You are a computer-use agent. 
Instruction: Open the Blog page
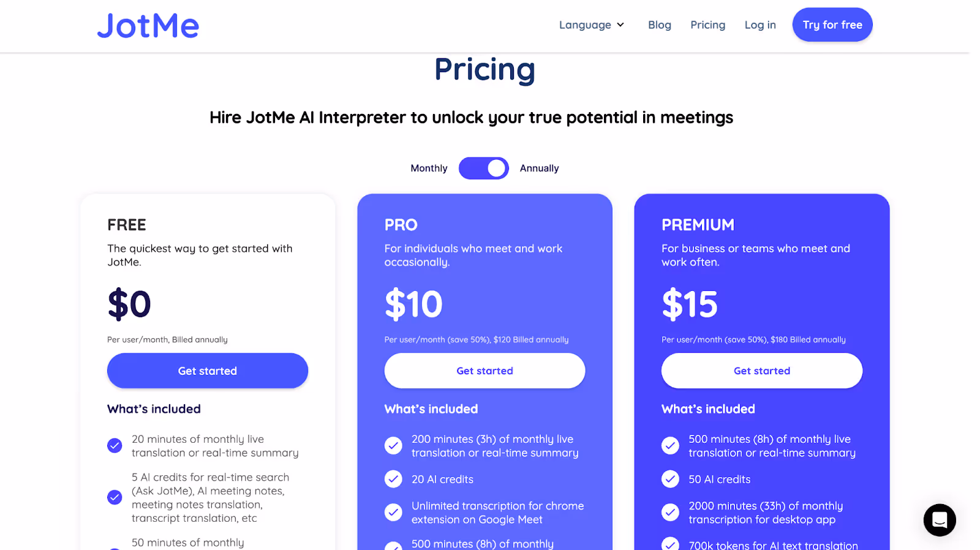pyautogui.click(x=659, y=24)
